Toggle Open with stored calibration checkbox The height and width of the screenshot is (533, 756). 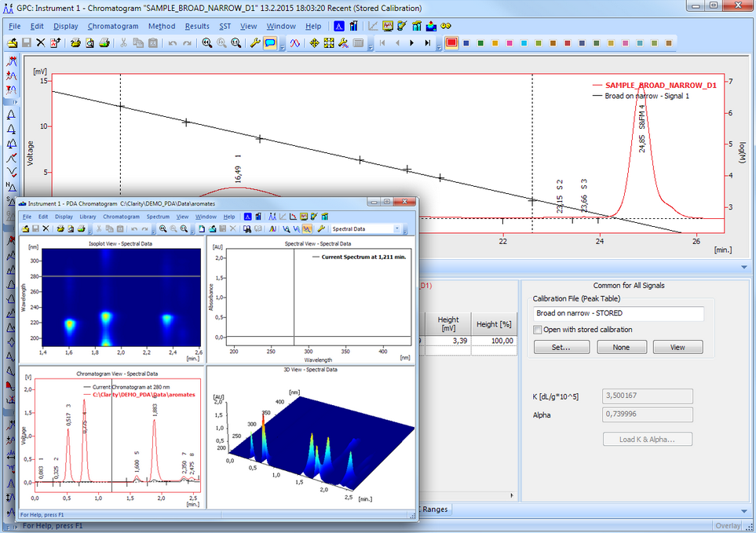(x=537, y=330)
